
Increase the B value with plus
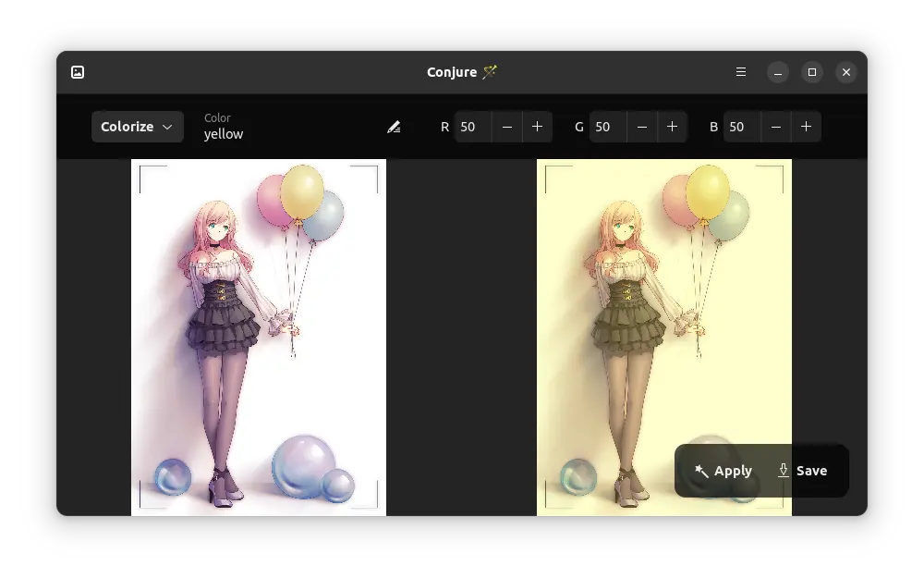[x=806, y=127]
